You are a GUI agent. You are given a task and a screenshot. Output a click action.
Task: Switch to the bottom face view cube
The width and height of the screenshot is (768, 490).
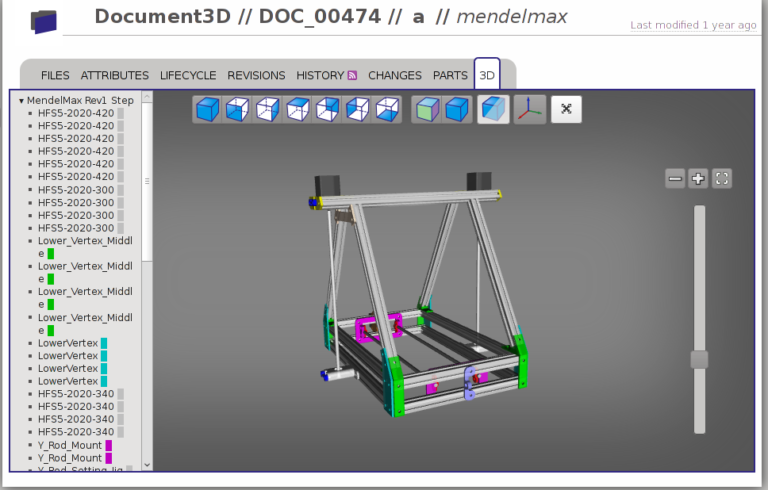(x=387, y=109)
